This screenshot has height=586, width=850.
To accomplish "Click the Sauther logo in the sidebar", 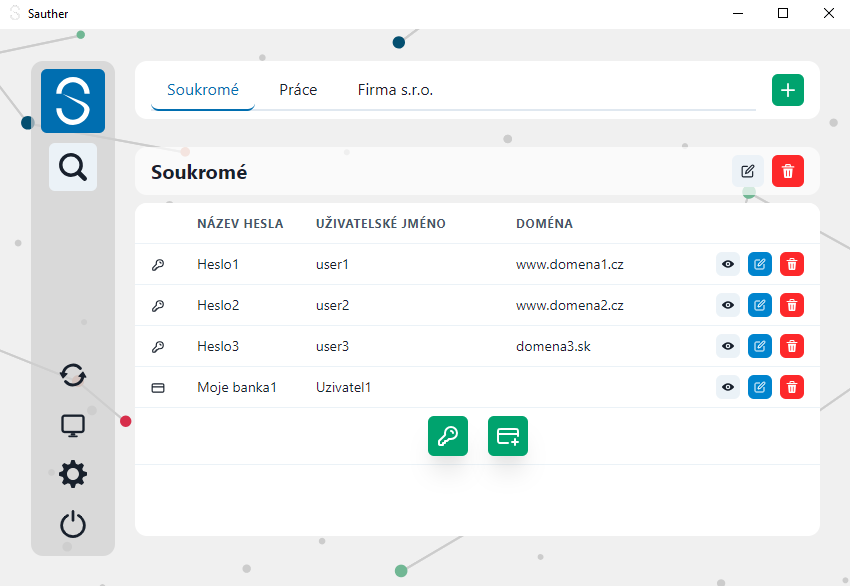I will [73, 101].
